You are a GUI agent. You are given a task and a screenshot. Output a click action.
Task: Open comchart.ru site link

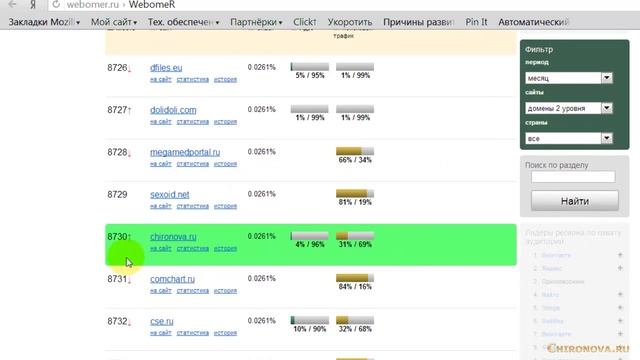(x=172, y=279)
